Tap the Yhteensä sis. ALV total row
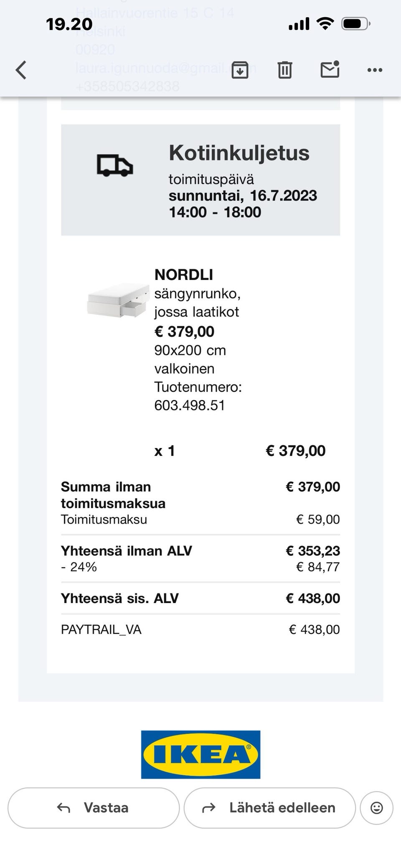This screenshot has height=868, width=401. pos(200,598)
